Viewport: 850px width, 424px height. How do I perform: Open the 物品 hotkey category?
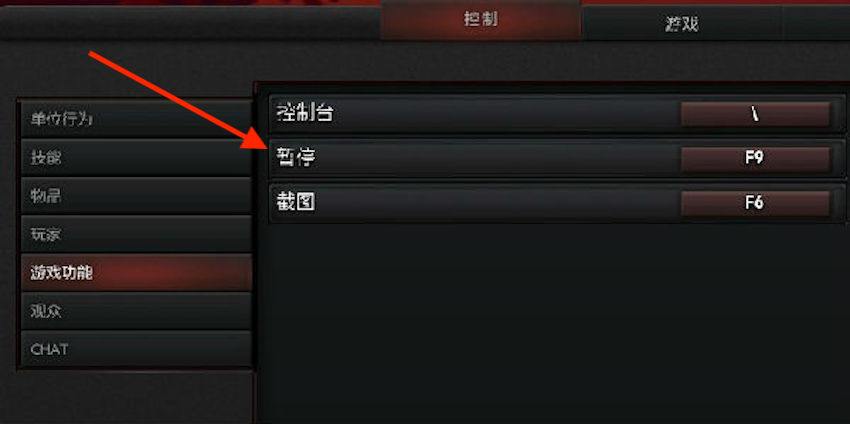(136, 196)
